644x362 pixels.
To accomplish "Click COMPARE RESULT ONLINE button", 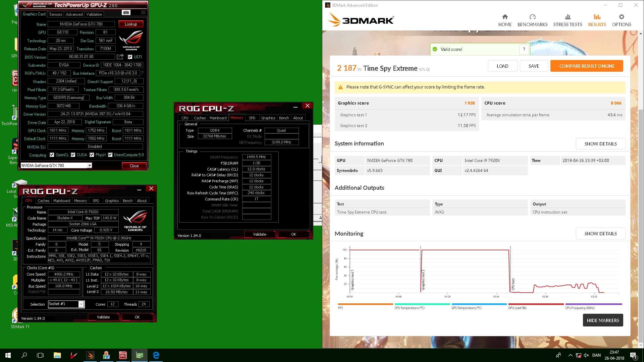I will coord(587,66).
